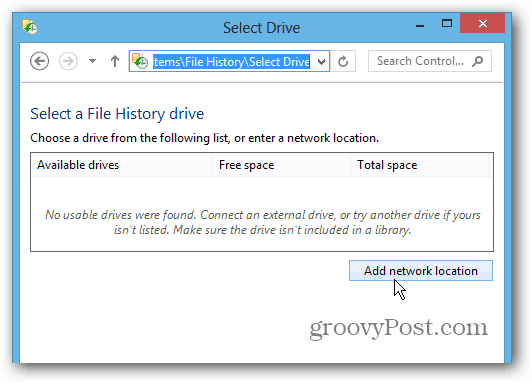This screenshot has width=532, height=383.
Task: Click the search magnifier icon
Action: point(478,61)
